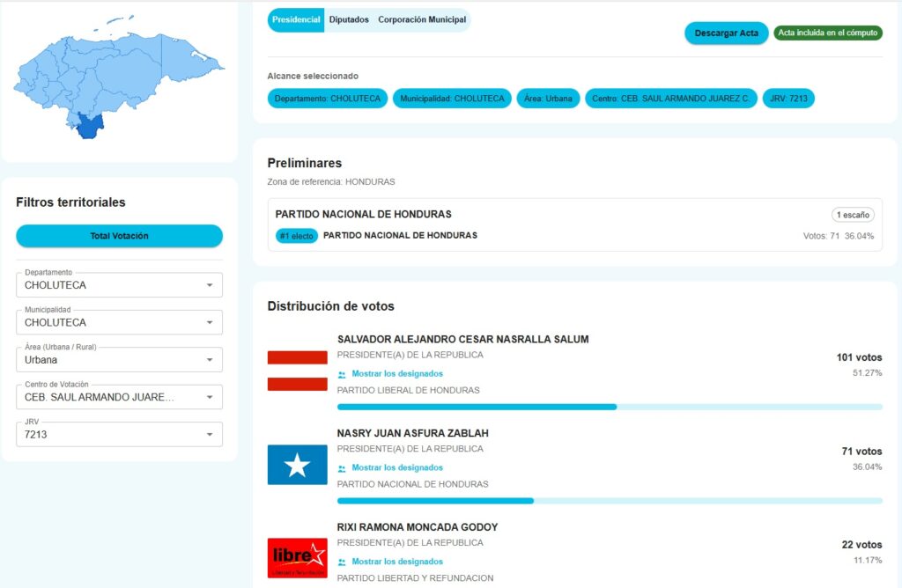Click the Departamento: CHOLUTECA chip
The height and width of the screenshot is (588, 902).
point(328,99)
